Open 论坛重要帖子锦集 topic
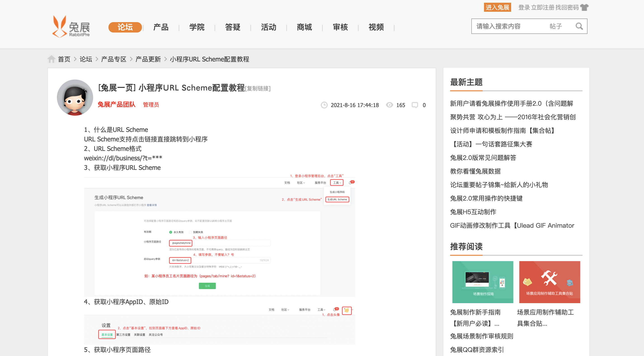Image resolution: width=644 pixels, height=356 pixels. point(499,185)
